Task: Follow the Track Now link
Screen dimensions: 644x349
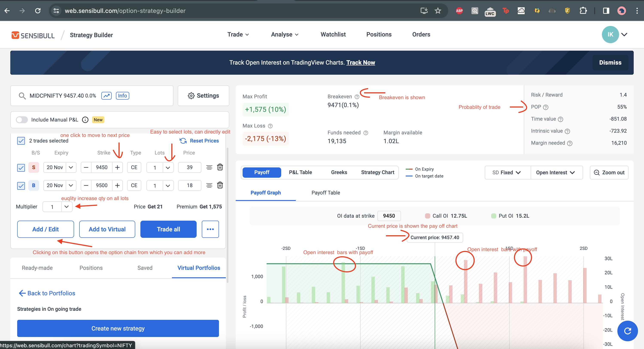Action: (360, 62)
